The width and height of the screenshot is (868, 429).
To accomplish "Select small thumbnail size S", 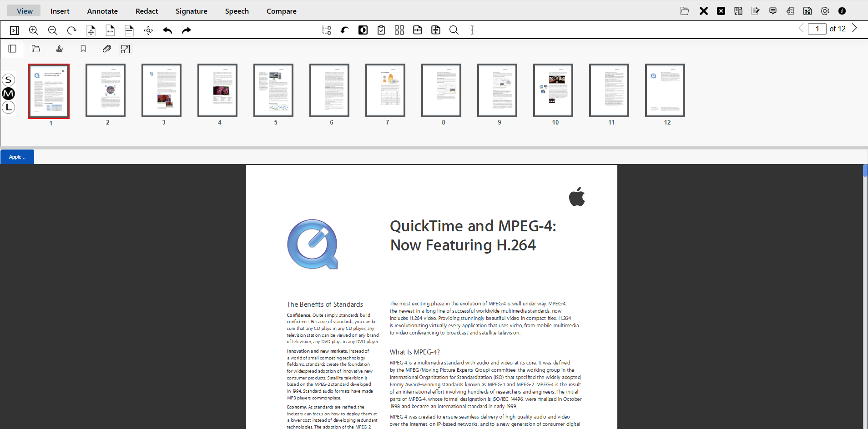I will [x=9, y=80].
